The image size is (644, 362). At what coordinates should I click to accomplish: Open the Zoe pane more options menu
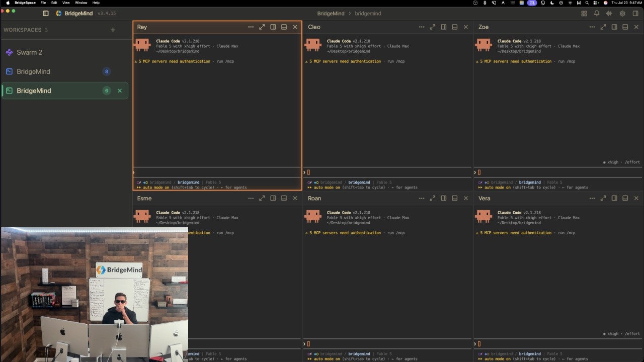[592, 27]
